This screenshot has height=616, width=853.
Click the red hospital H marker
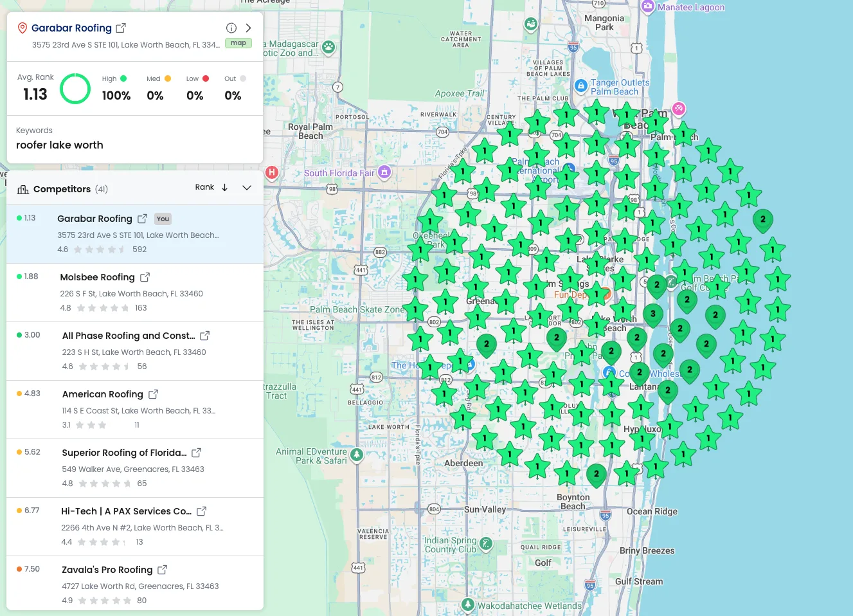point(272,172)
